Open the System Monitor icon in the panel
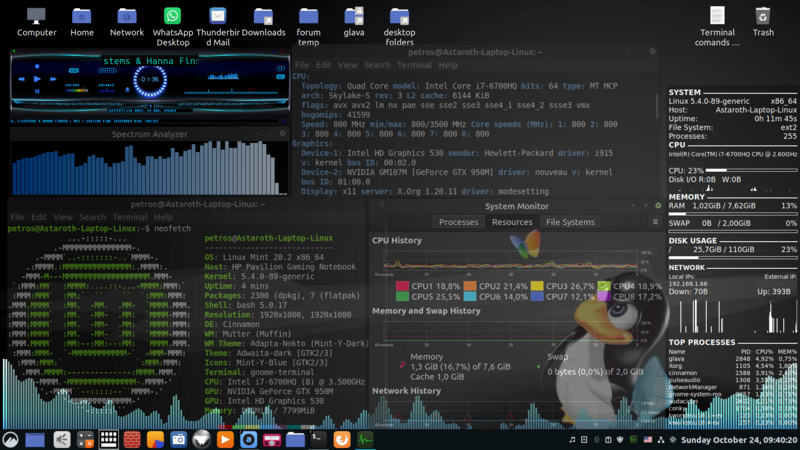 365,439
